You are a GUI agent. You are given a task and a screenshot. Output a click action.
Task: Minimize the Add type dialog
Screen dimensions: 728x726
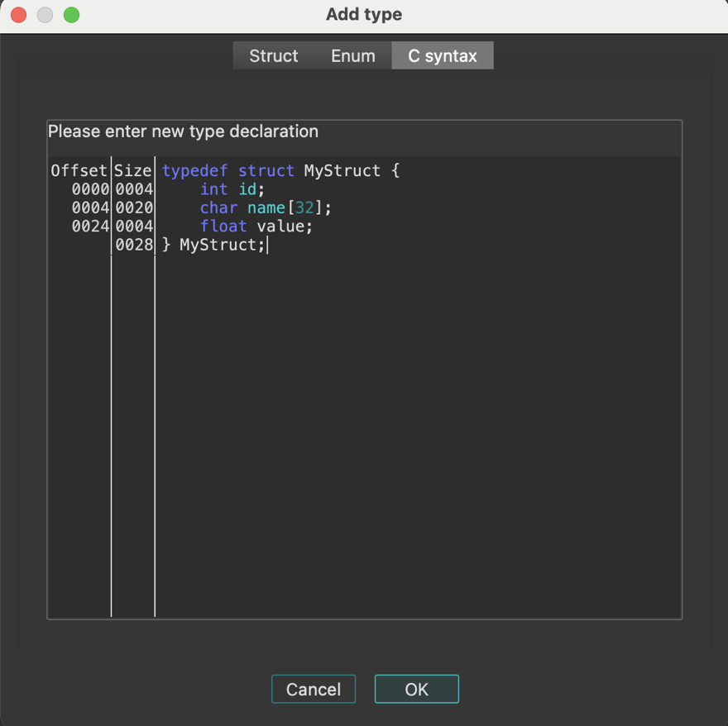(45, 14)
